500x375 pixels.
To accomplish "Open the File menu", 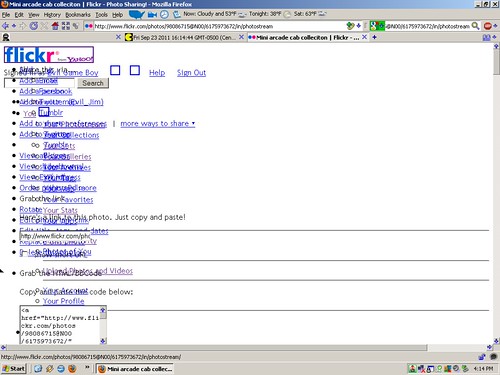I will point(6,15).
